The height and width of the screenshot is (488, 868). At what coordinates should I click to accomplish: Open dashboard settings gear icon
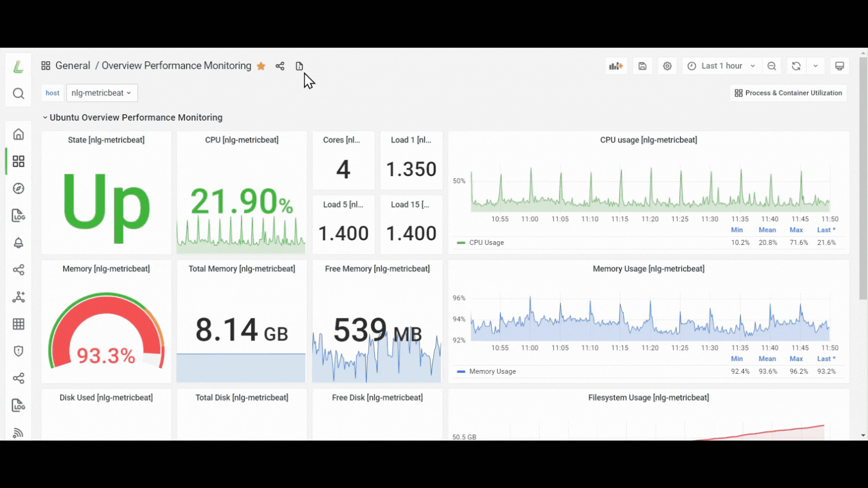[x=667, y=66]
